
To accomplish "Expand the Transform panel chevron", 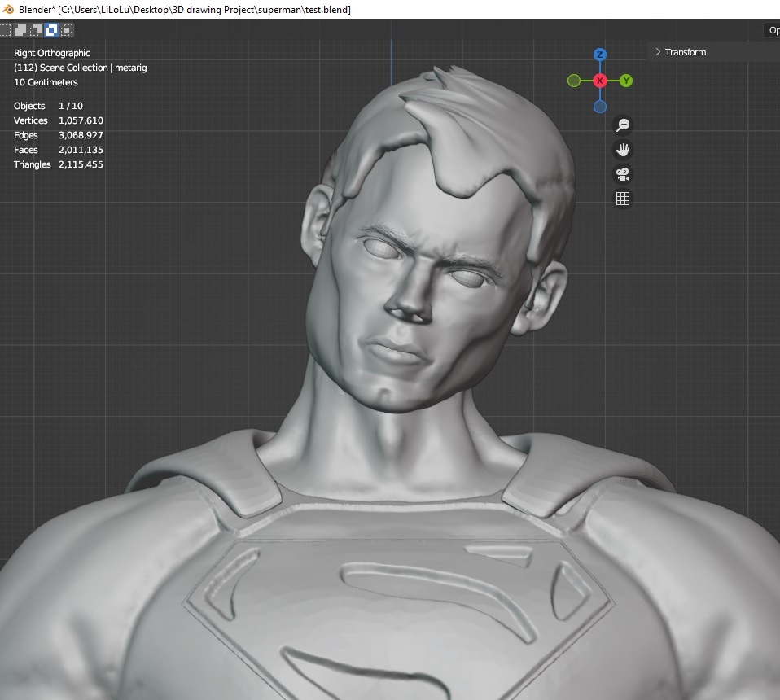I will pos(657,51).
